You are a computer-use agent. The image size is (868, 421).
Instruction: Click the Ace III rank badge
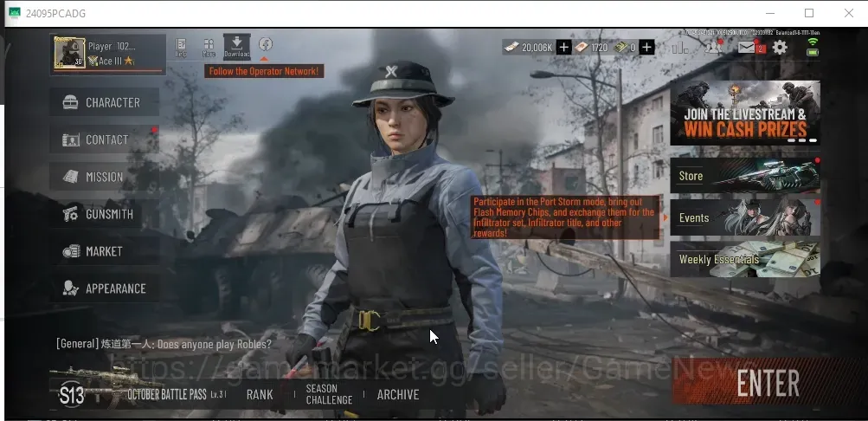coord(111,61)
